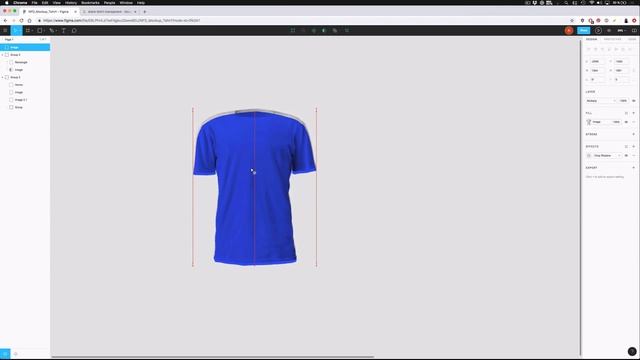Open the Figma main hamburger menu
Image resolution: width=640 pixels, height=360 pixels.
5,31
